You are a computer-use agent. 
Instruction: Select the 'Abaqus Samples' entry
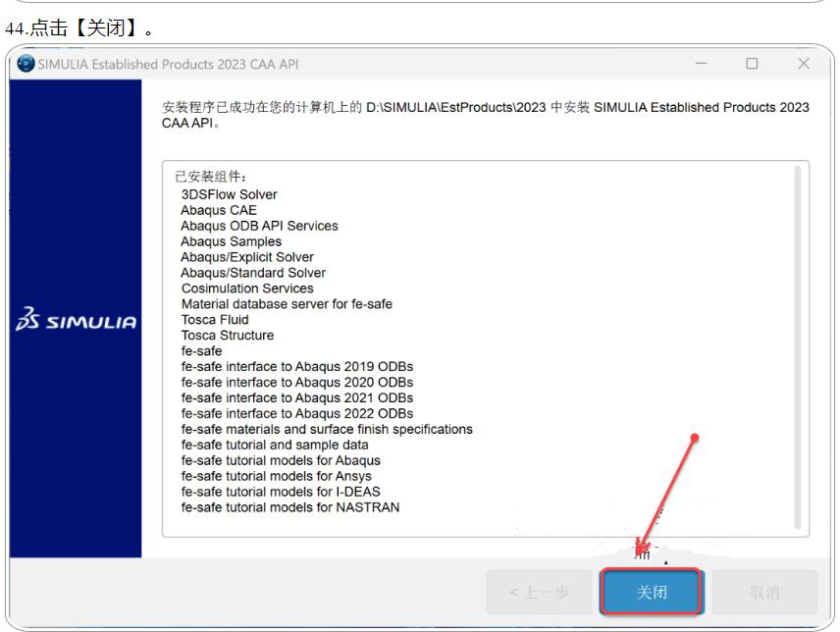pos(231,241)
